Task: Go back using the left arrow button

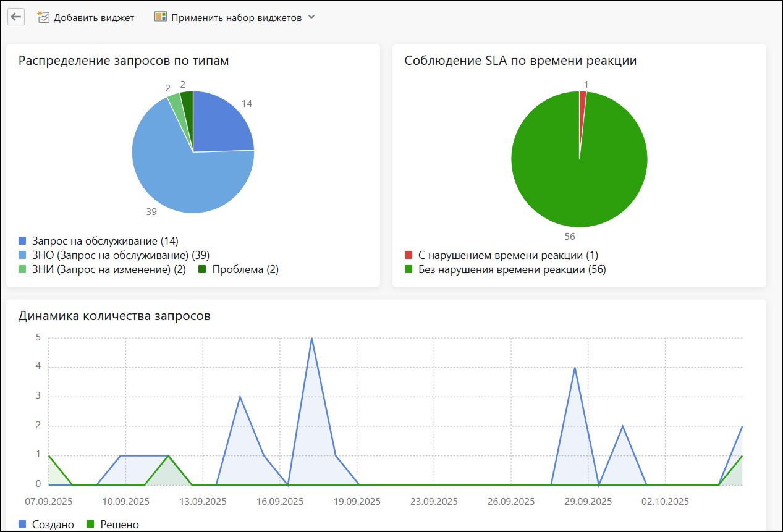Action: (16, 17)
